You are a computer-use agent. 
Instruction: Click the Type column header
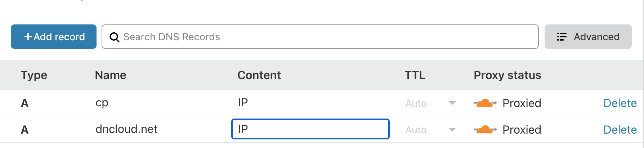pyautogui.click(x=34, y=75)
